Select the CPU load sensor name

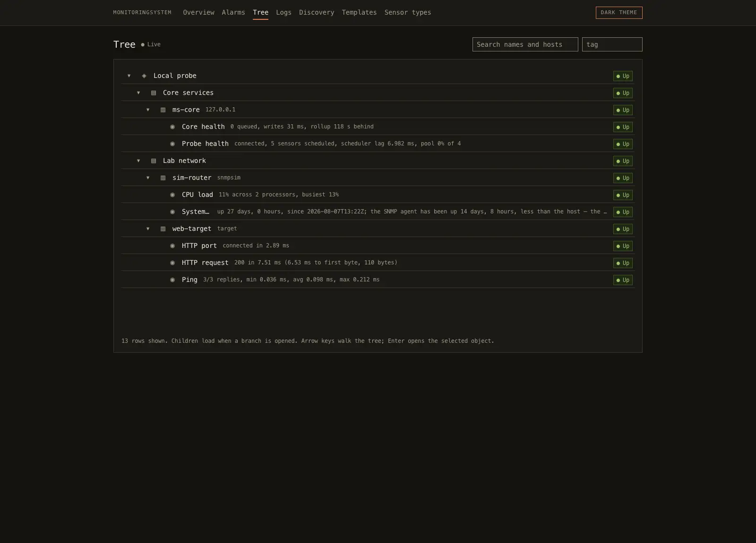[198, 195]
